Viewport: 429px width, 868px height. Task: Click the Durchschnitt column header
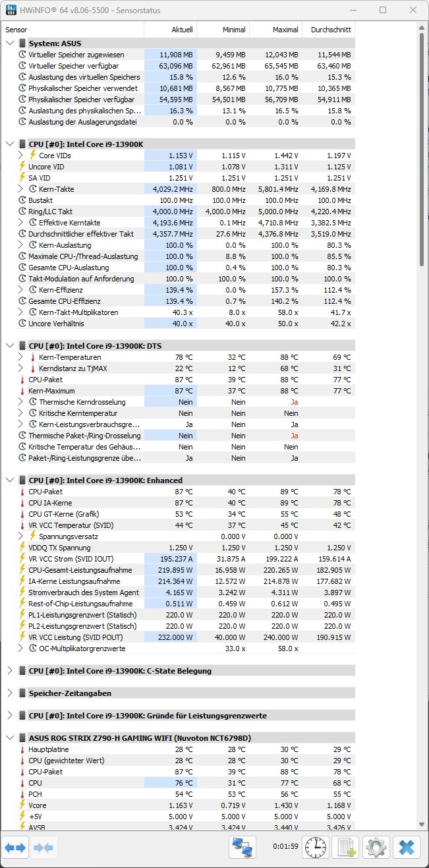pyautogui.click(x=328, y=30)
